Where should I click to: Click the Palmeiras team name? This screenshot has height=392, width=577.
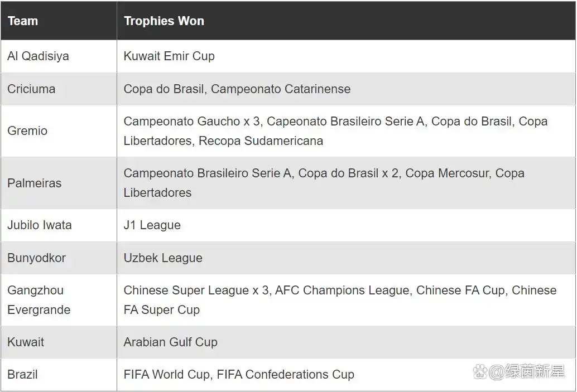click(34, 183)
